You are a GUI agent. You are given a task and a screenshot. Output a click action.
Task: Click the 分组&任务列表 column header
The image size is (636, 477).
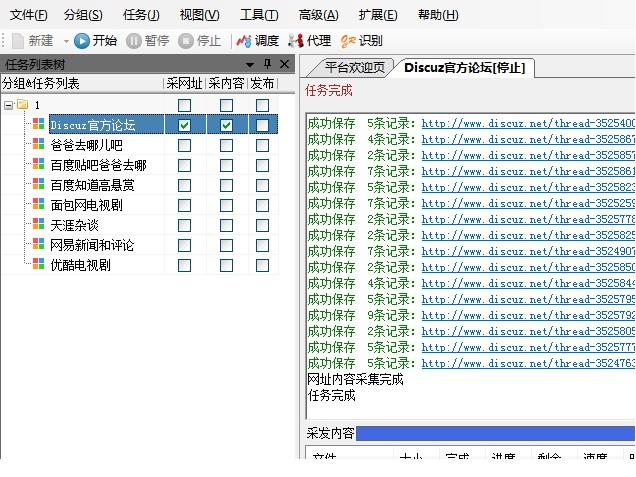point(82,84)
